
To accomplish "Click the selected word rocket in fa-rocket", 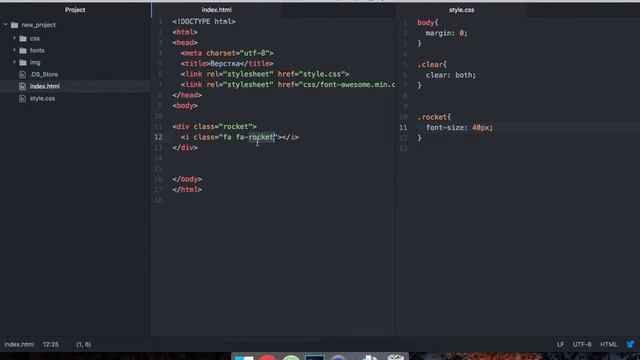I will [262, 137].
